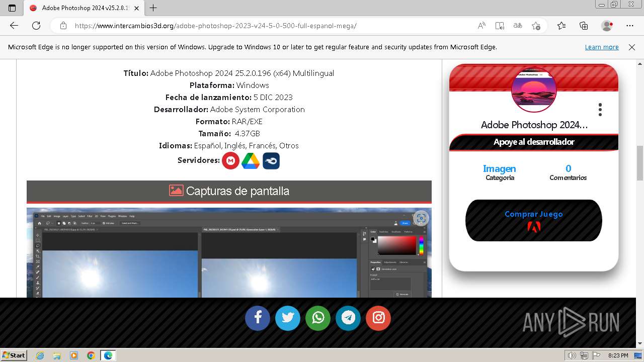Share the page on Twitter
The height and width of the screenshot is (362, 644).
click(288, 318)
